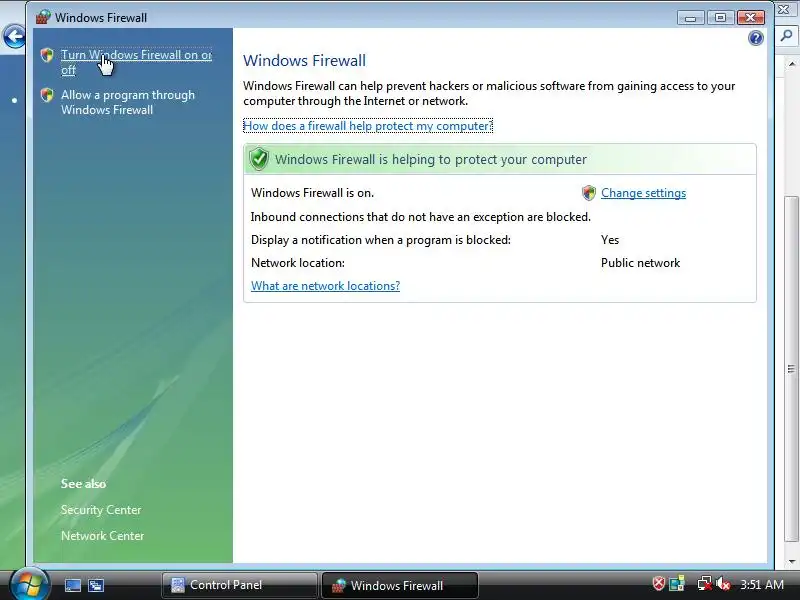Click the muted volume tray icon
The width and height of the screenshot is (800, 600).
[x=723, y=583]
